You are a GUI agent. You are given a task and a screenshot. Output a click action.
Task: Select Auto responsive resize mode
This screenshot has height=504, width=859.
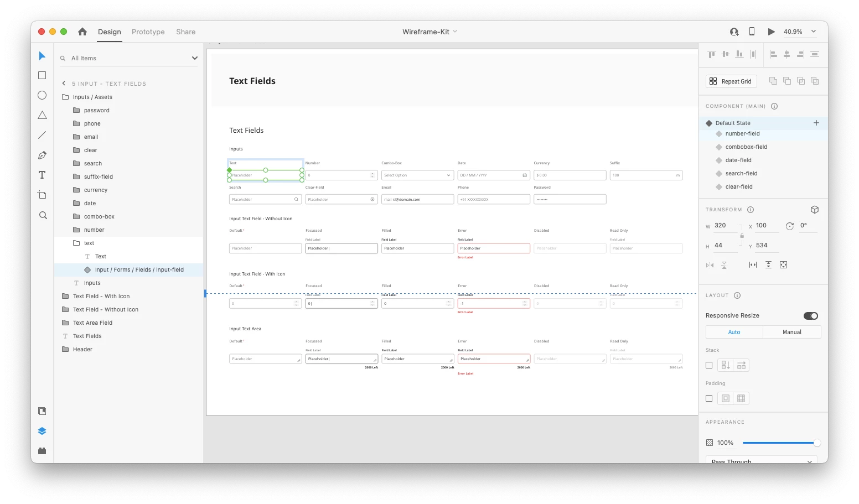tap(734, 332)
